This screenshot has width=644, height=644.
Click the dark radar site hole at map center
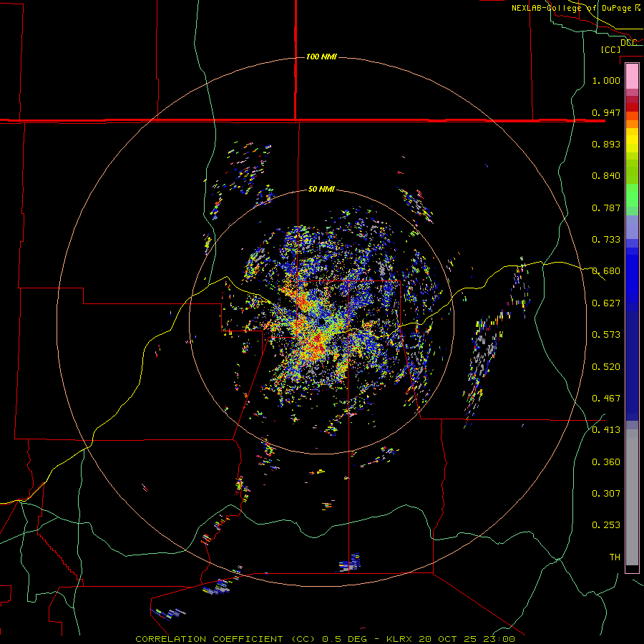coord(321,322)
